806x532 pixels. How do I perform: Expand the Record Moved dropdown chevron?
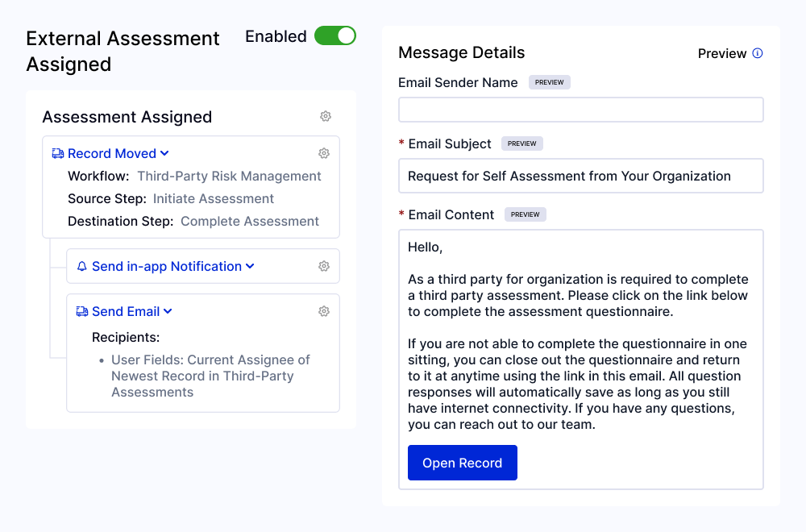(x=164, y=153)
